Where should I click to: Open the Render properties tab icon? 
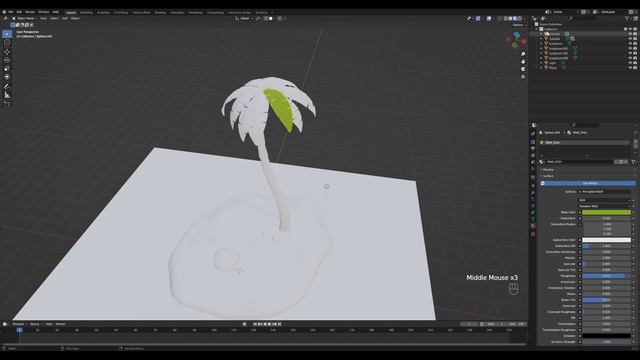tap(533, 142)
